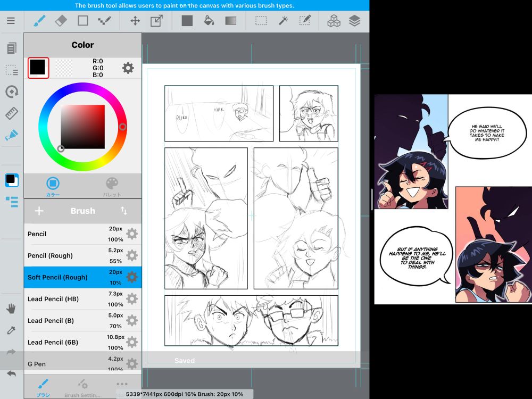Viewport: 532px width, 399px height.
Task: Switch to the ブラシ brush tab
Action: [43, 388]
